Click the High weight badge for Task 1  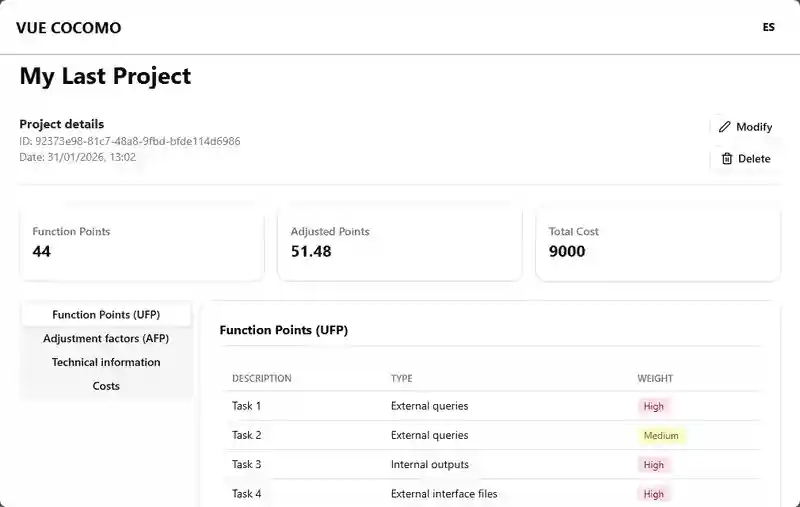(653, 407)
